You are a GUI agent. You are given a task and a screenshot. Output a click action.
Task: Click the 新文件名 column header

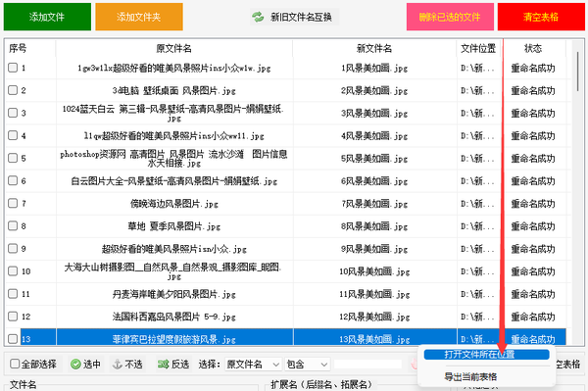click(x=374, y=48)
